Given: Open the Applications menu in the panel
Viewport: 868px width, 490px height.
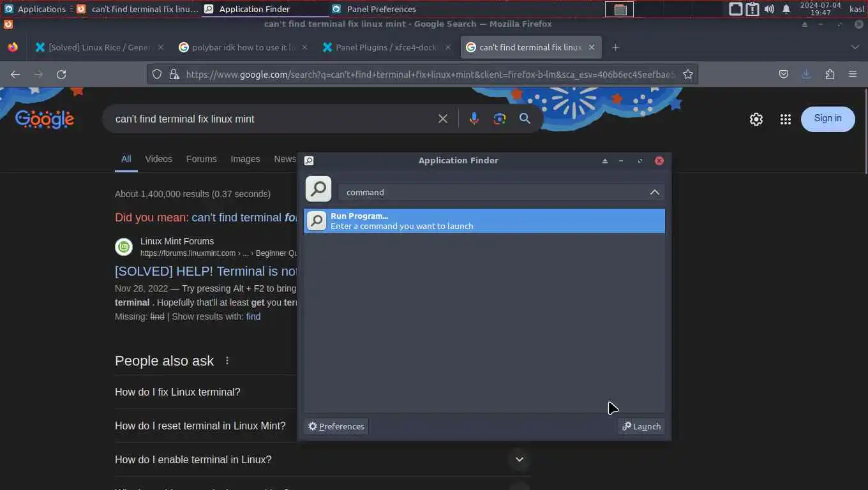Looking at the screenshot, I should pos(35,9).
